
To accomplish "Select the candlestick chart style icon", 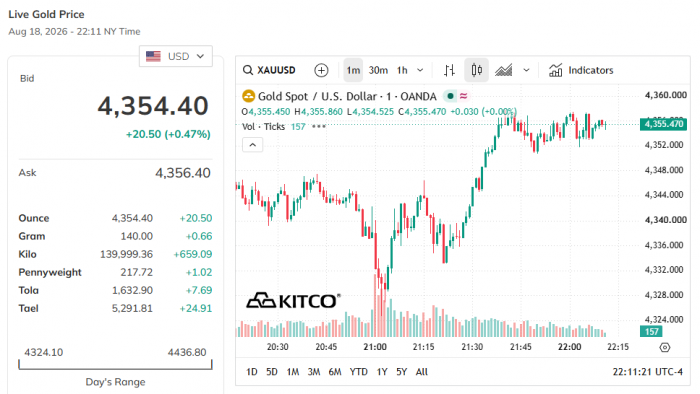I will [x=476, y=70].
